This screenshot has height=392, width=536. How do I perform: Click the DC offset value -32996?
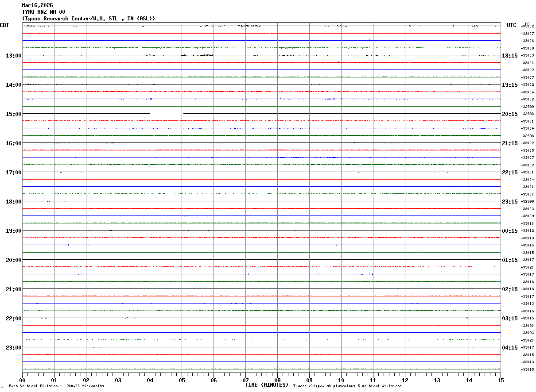(528, 114)
